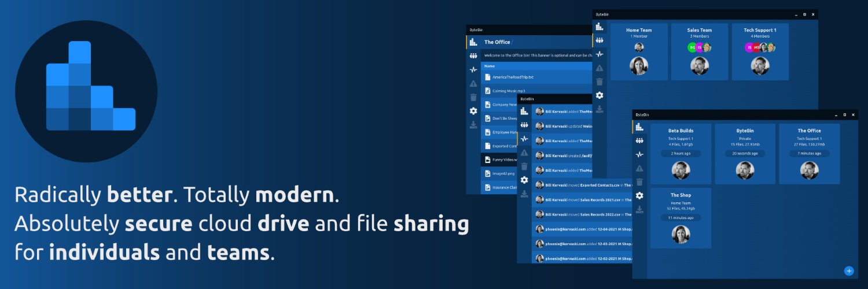
Task: Click Activity pulse icon in teams window sidebar
Action: tap(599, 54)
